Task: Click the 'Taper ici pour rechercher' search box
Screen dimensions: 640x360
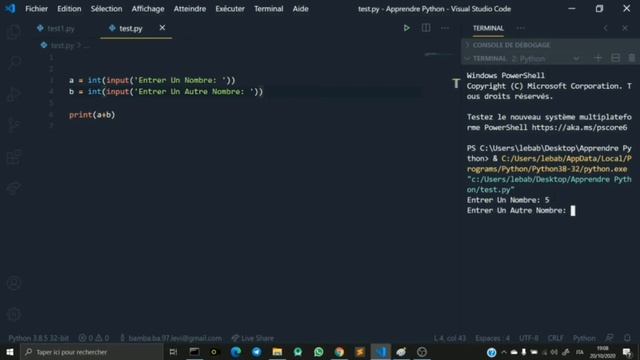Action: coord(91,352)
